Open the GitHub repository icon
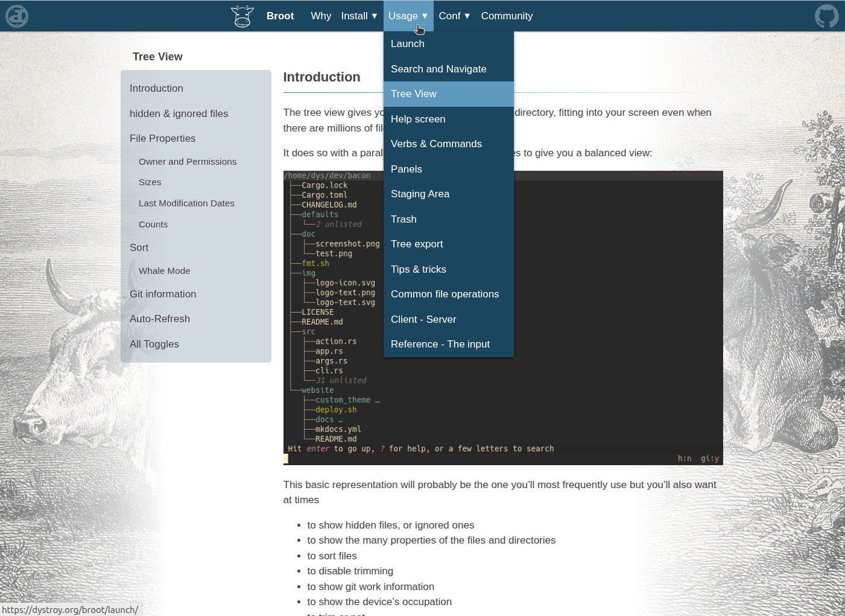 (826, 16)
